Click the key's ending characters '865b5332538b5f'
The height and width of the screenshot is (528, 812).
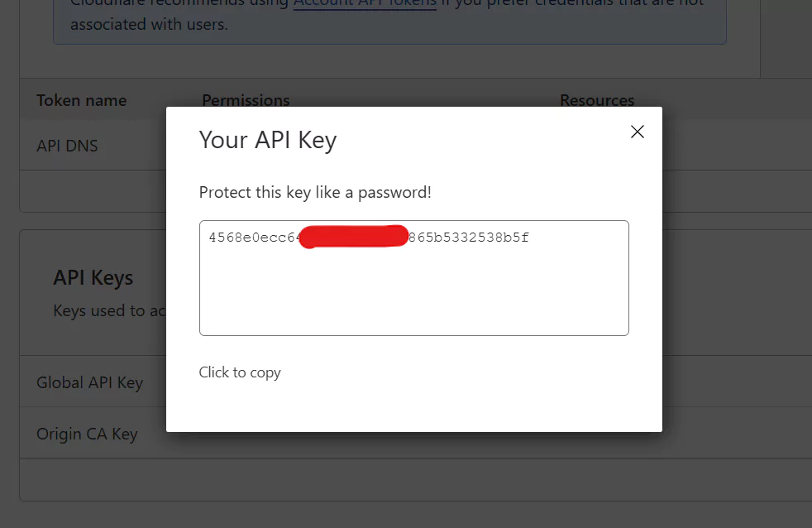(469, 238)
